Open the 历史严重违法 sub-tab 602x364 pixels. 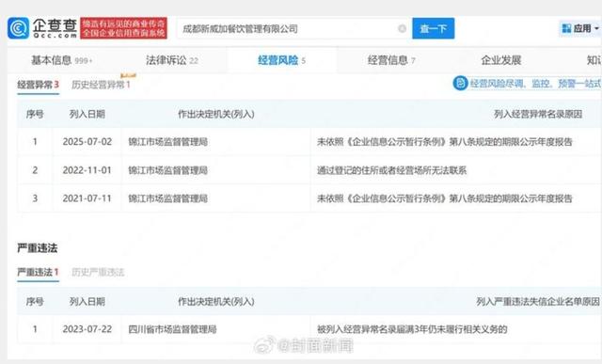[98, 272]
